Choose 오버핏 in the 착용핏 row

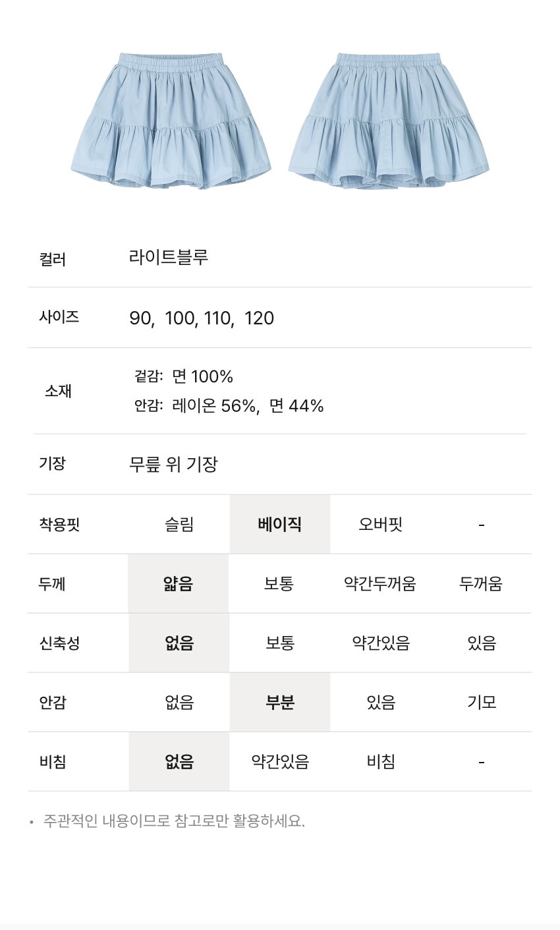click(x=380, y=525)
